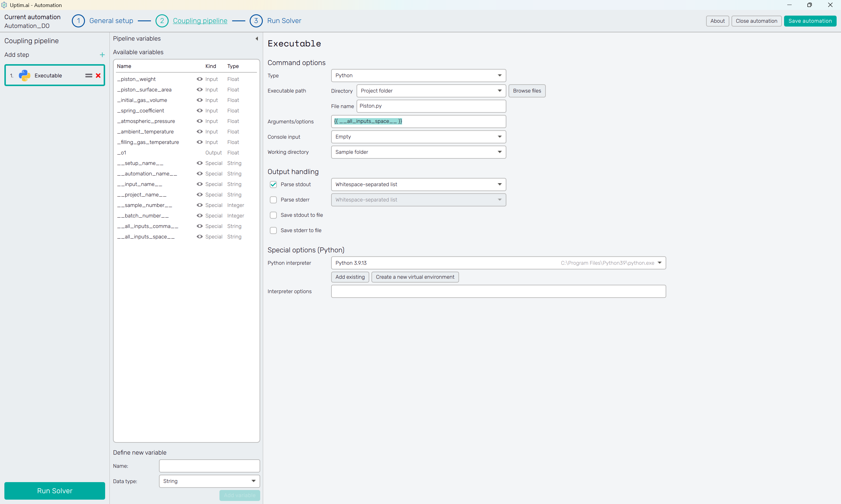This screenshot has width=841, height=504.
Task: Expand the Working directory dropdown
Action: coord(418,152)
